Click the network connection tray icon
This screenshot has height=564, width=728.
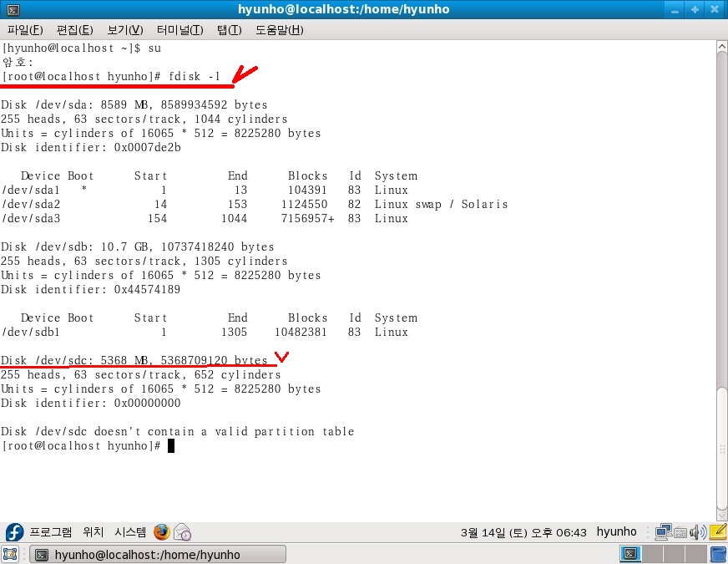pos(663,532)
